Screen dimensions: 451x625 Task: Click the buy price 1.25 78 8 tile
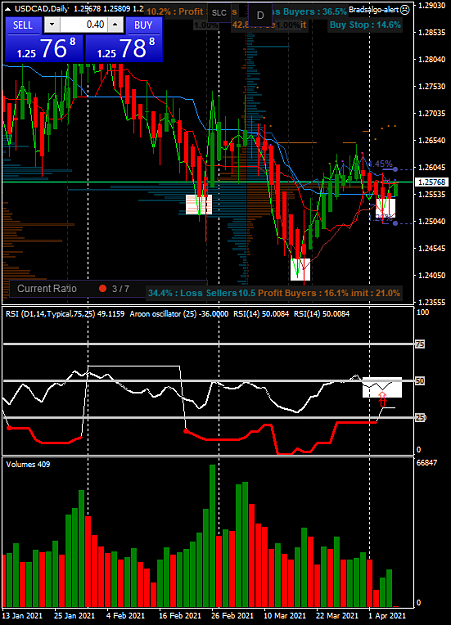(x=124, y=48)
